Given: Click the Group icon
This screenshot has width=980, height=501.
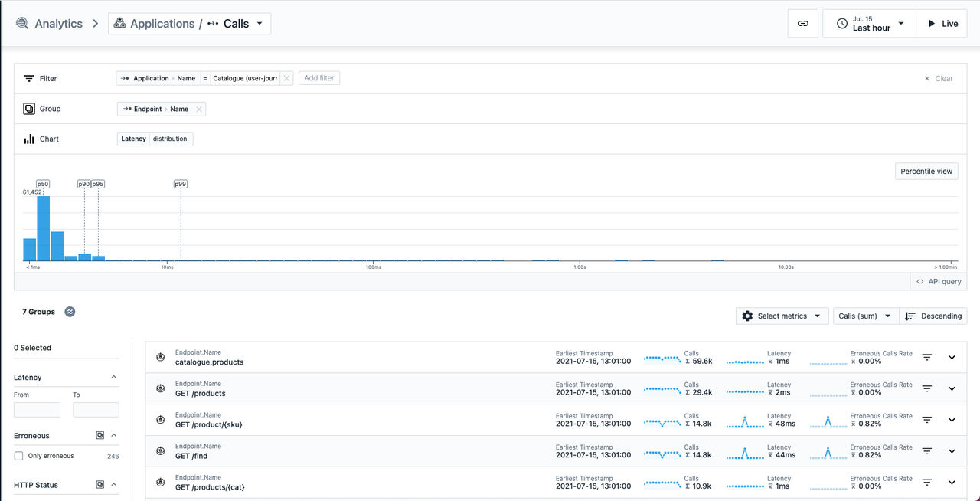Looking at the screenshot, I should coord(29,109).
